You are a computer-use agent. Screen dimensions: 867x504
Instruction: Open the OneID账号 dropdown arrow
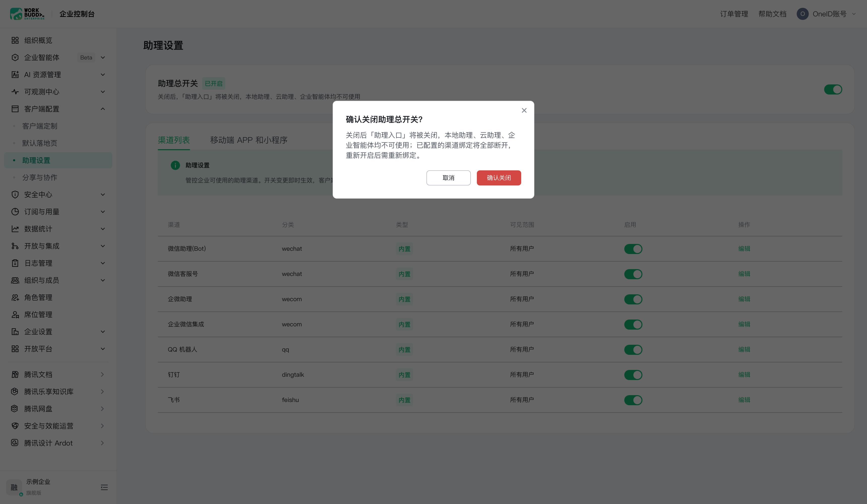pyautogui.click(x=854, y=14)
